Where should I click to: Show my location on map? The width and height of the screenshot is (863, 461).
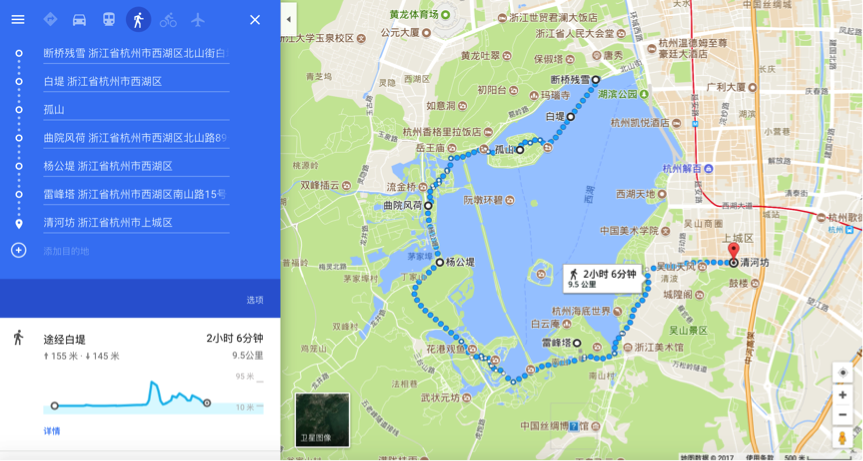coord(842,372)
